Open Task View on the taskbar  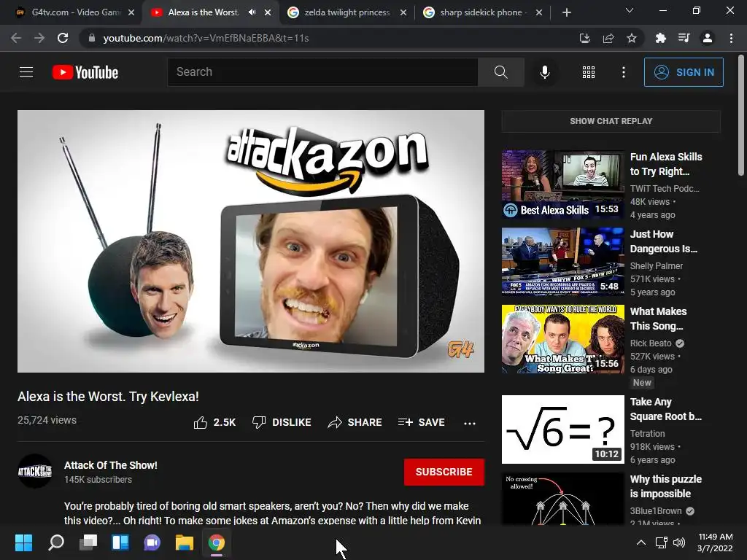(88, 542)
